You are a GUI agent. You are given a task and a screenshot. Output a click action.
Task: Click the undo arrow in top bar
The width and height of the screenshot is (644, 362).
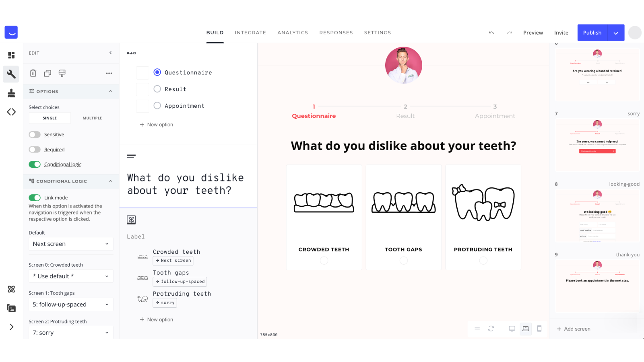click(x=491, y=33)
